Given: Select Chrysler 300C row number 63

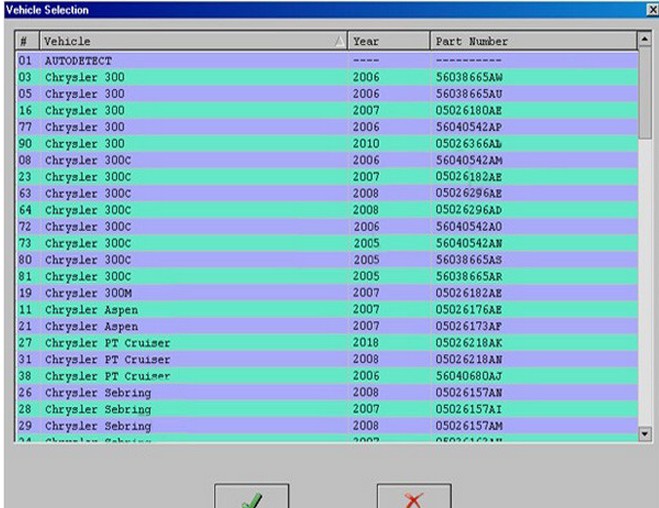Looking at the screenshot, I should tap(327, 193).
